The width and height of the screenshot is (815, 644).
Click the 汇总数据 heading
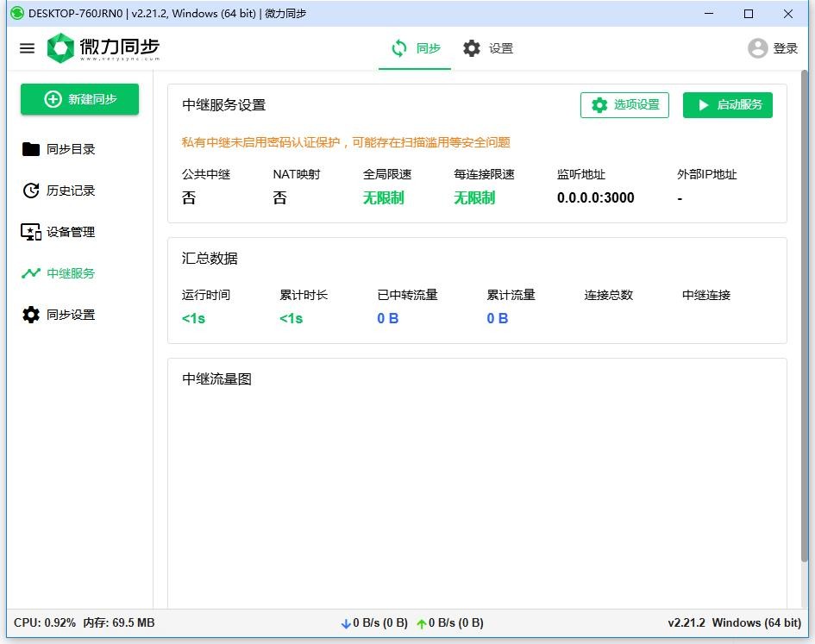[210, 259]
